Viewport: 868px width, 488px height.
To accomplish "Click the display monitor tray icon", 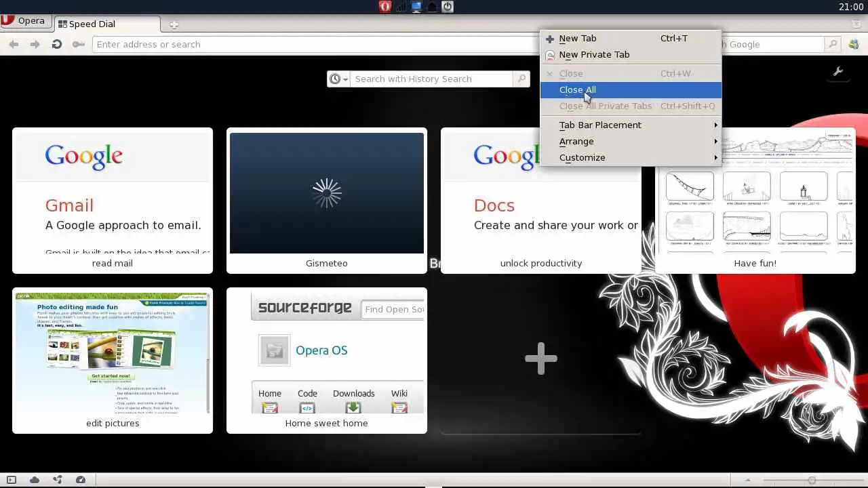I will pos(416,7).
